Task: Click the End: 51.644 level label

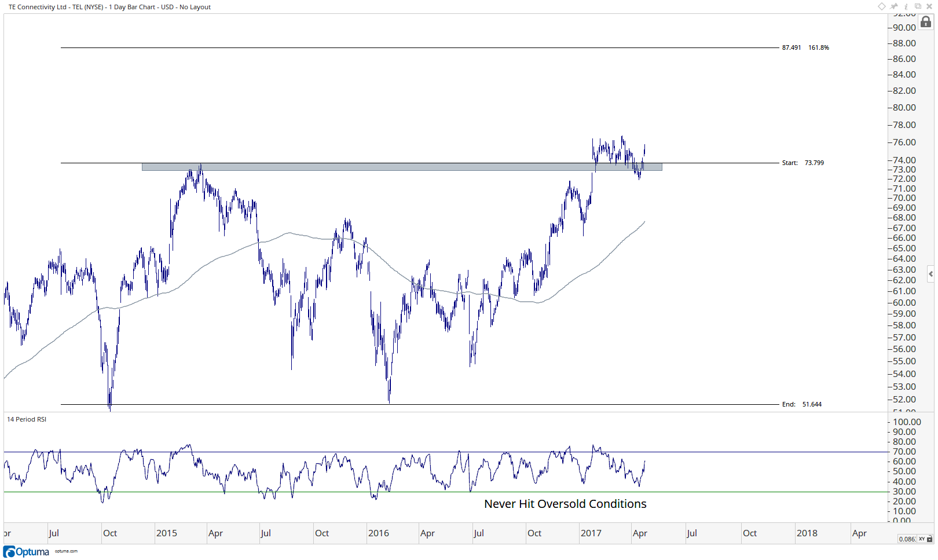Action: (x=802, y=404)
